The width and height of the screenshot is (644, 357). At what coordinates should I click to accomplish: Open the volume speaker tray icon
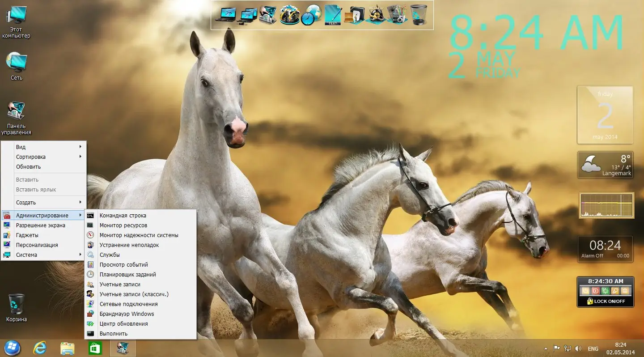tap(578, 348)
